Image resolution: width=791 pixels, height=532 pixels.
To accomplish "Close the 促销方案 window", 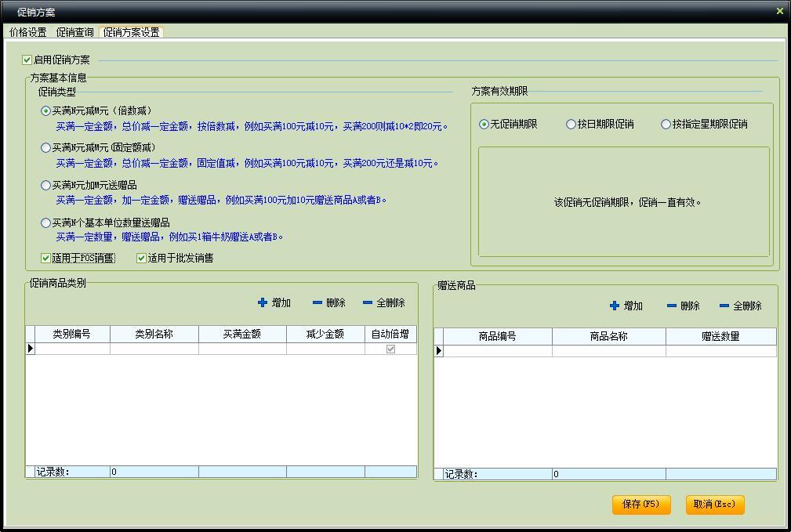I will (x=779, y=11).
